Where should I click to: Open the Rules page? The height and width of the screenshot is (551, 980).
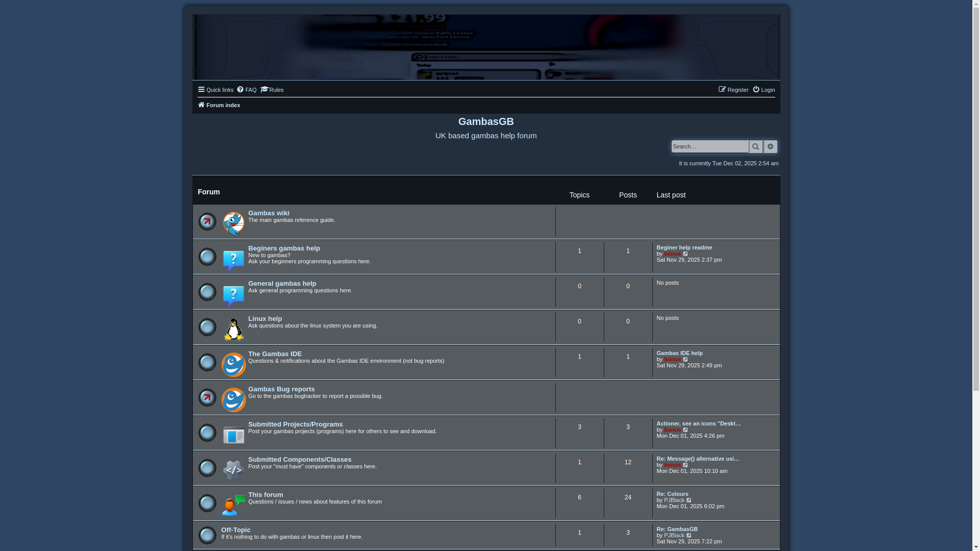272,90
